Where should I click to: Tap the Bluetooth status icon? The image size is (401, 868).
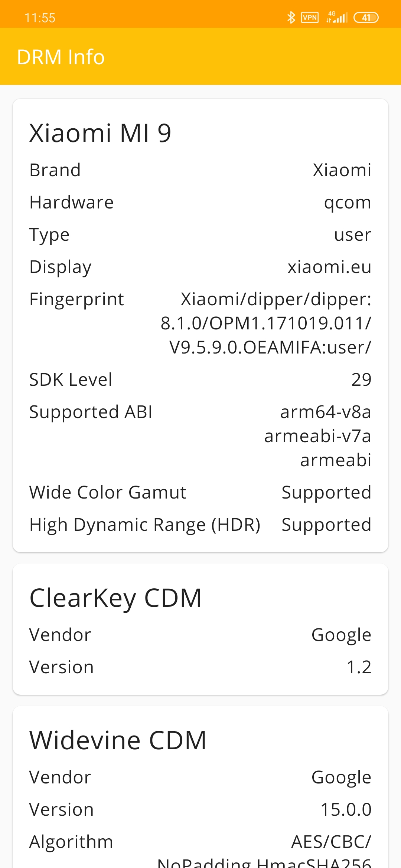(x=291, y=17)
